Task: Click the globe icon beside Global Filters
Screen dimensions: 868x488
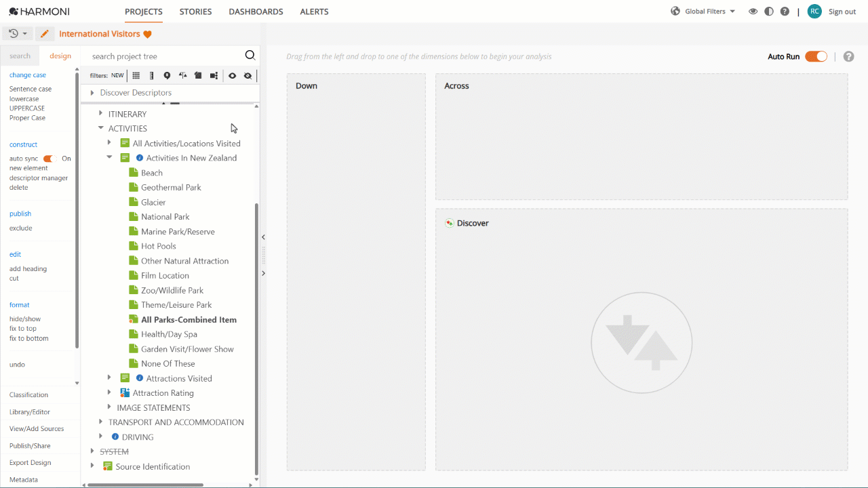Action: pos(675,12)
